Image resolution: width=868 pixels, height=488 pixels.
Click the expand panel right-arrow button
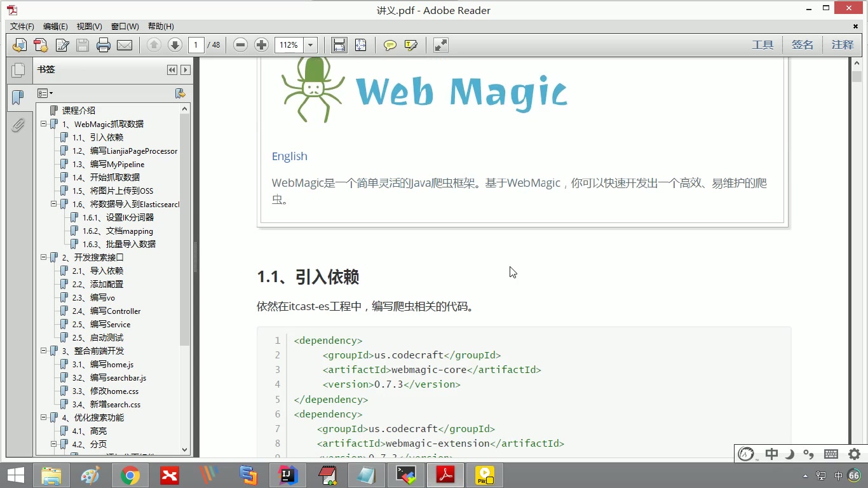pyautogui.click(x=186, y=70)
